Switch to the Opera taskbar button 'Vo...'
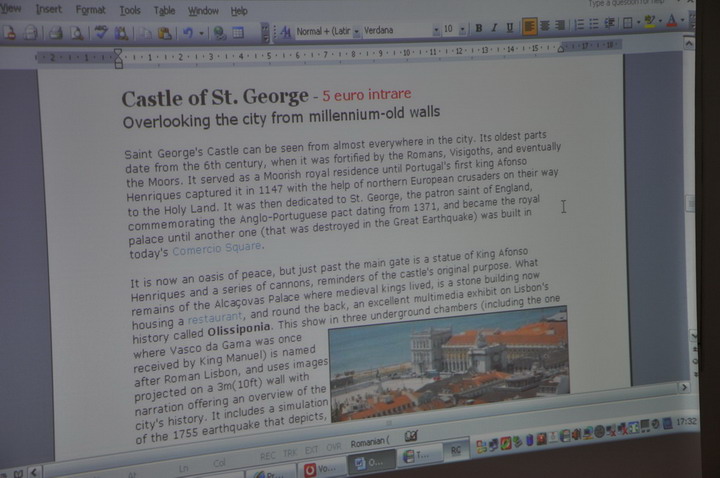Image resolution: width=720 pixels, height=478 pixels. pos(321,469)
